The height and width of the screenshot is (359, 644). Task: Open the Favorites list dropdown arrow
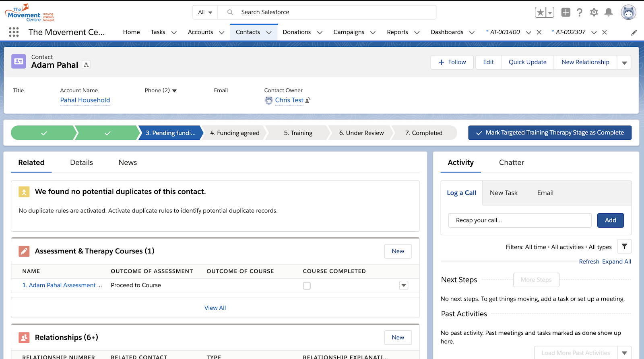[550, 12]
